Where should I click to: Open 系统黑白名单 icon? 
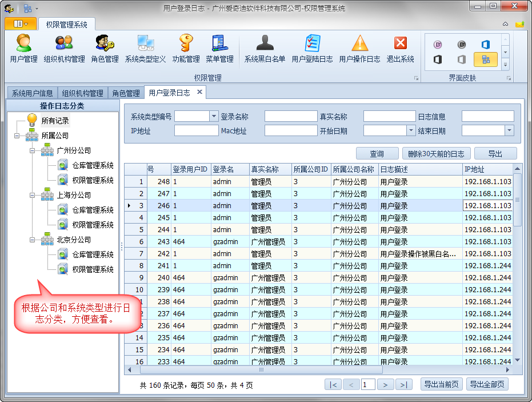(265, 49)
